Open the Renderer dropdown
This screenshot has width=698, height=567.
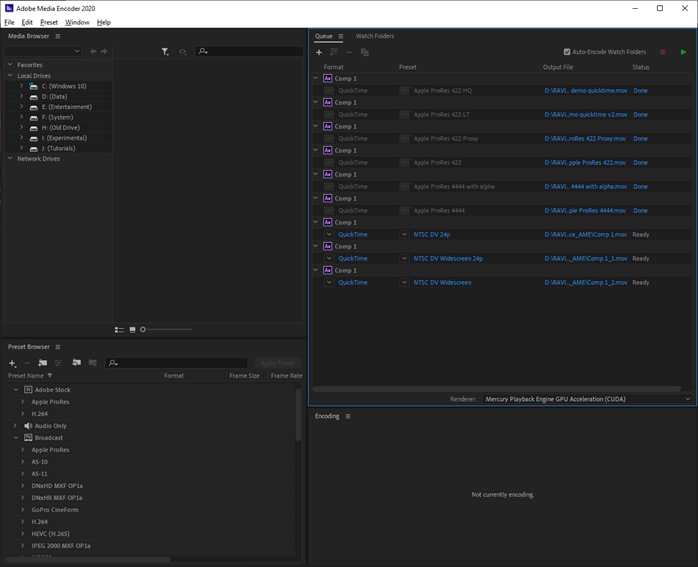click(x=586, y=399)
